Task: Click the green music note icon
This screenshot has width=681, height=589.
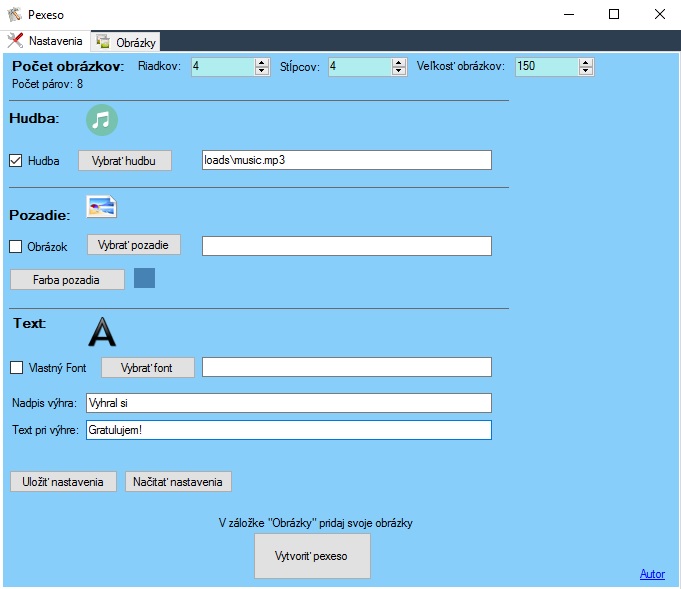Action: (x=102, y=120)
